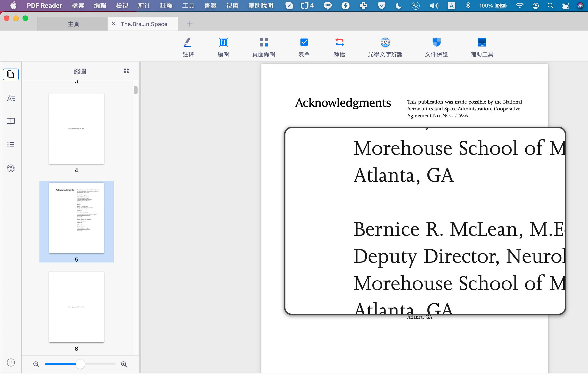
Task: Open the 前往 menu
Action: pyautogui.click(x=144, y=6)
